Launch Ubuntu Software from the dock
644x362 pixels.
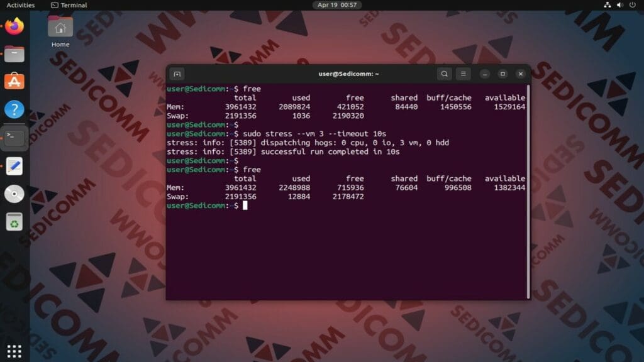(x=14, y=81)
